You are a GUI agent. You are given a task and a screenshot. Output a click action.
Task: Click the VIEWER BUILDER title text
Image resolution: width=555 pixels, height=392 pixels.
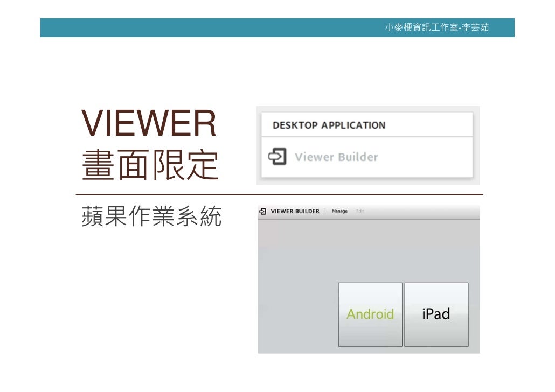[x=295, y=211]
